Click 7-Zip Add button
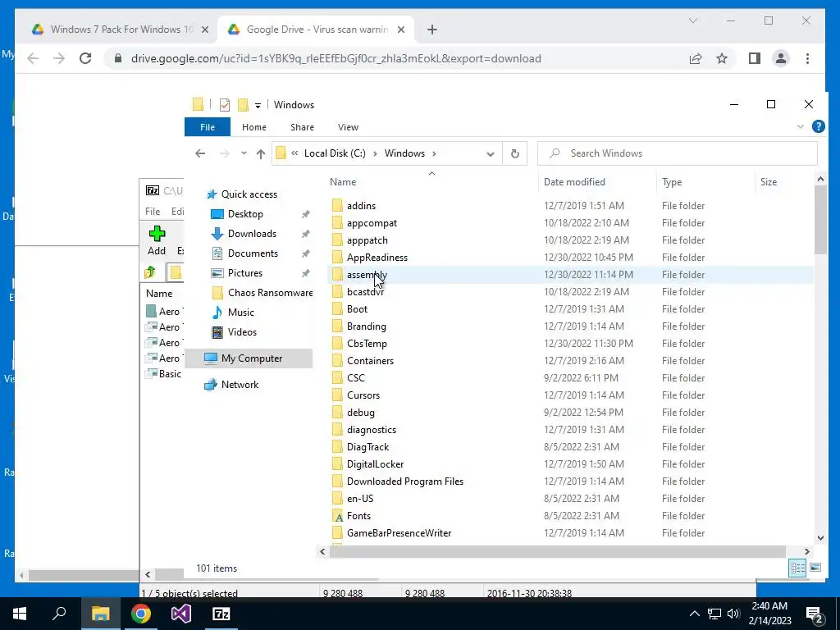Viewport: 840px width, 630px height. tap(157, 240)
